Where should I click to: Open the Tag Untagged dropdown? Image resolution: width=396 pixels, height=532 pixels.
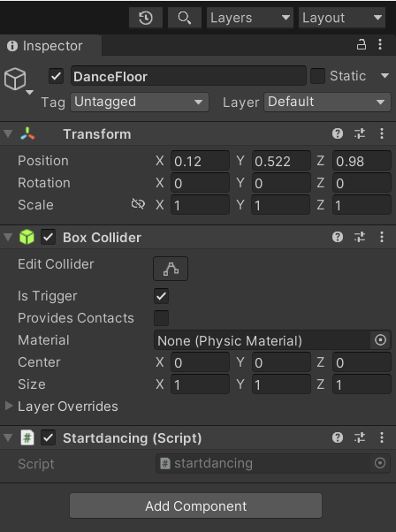(140, 102)
